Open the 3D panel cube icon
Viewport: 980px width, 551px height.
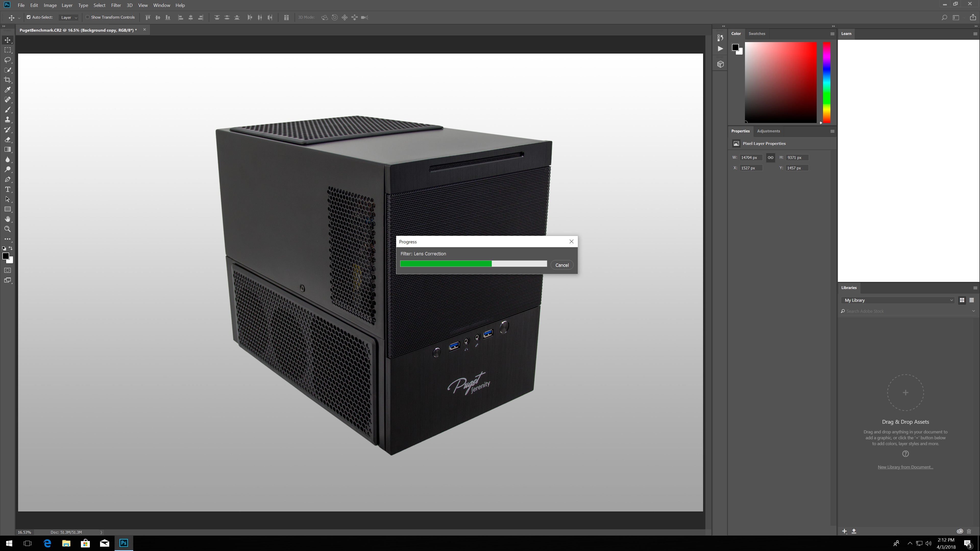(720, 64)
